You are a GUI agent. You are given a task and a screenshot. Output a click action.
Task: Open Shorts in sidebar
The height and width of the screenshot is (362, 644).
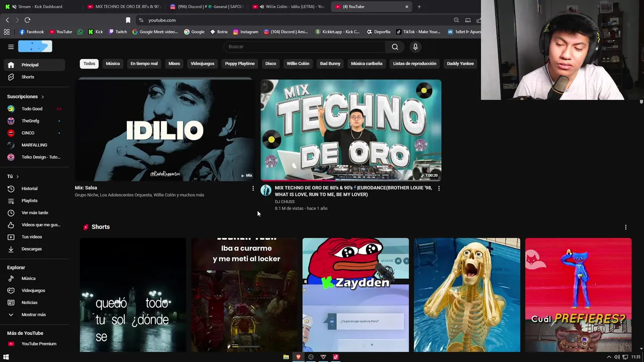point(34,77)
